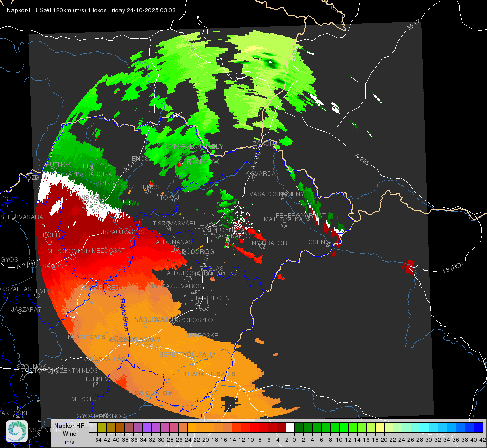Image resolution: width=487 pixels, height=448 pixels.
Task: Click the PUTNOK town label
Action: (x=58, y=164)
